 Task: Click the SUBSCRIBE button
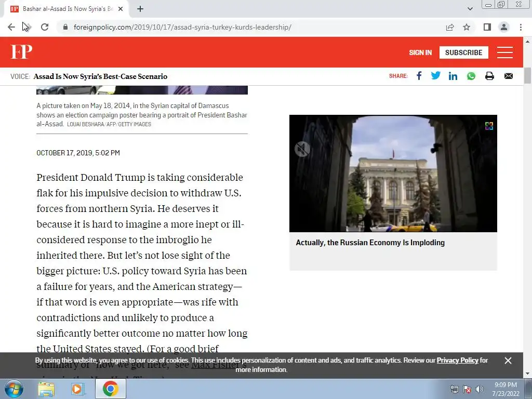[464, 52]
